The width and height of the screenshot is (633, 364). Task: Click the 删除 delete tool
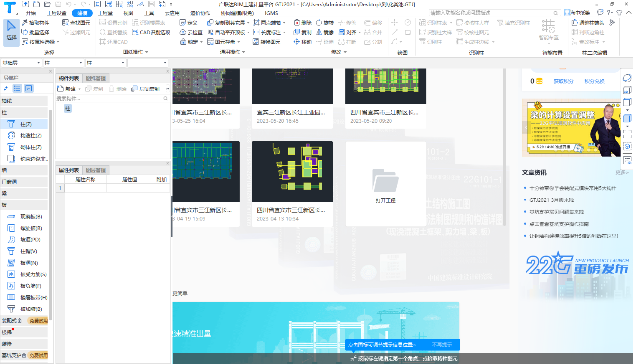(303, 23)
